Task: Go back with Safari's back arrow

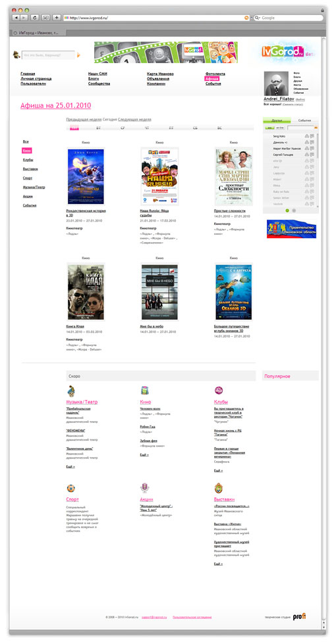Action: (16, 18)
